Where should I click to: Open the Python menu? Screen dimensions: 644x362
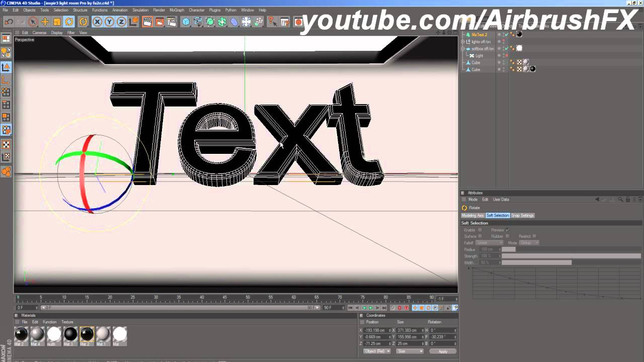231,10
